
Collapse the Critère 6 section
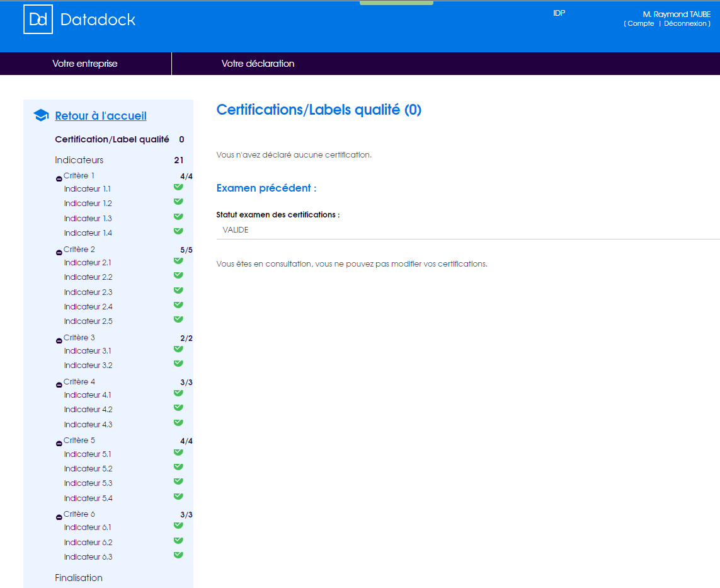point(59,517)
